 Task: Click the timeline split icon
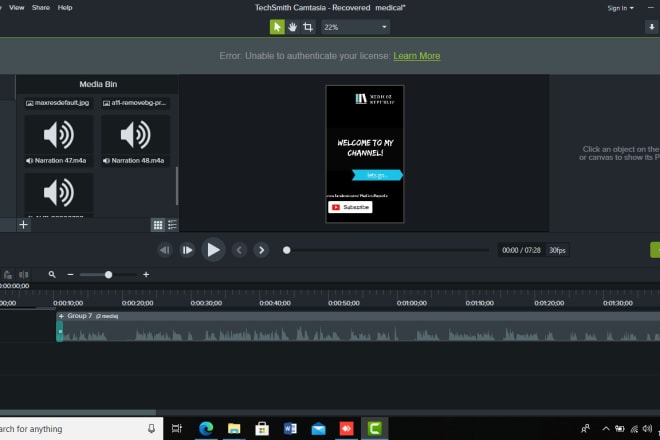click(x=24, y=275)
